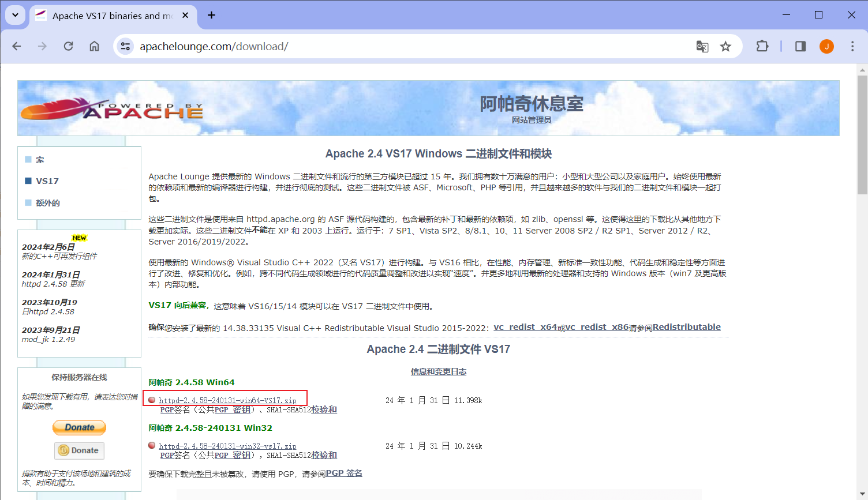Click the page vertical scrollbar thumb
Viewport: 868px width, 500px height.
tap(862, 135)
